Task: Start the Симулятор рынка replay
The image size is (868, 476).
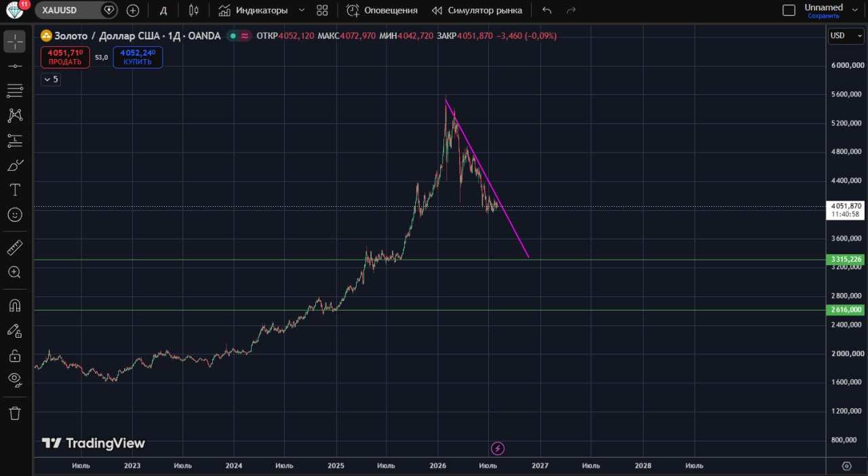Action: click(x=477, y=10)
